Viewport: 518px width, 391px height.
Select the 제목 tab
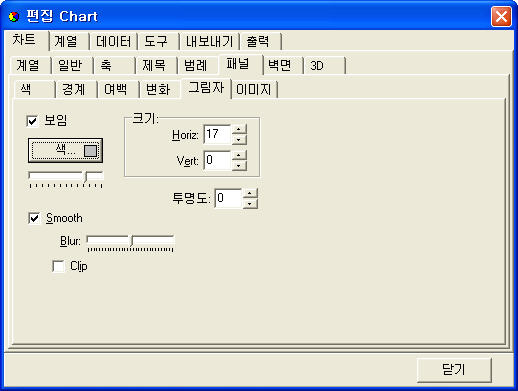[156, 65]
